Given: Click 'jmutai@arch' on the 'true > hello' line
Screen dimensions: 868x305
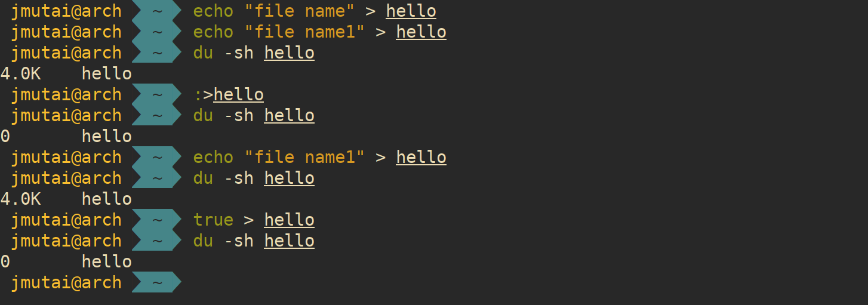Looking at the screenshot, I should [66, 220].
